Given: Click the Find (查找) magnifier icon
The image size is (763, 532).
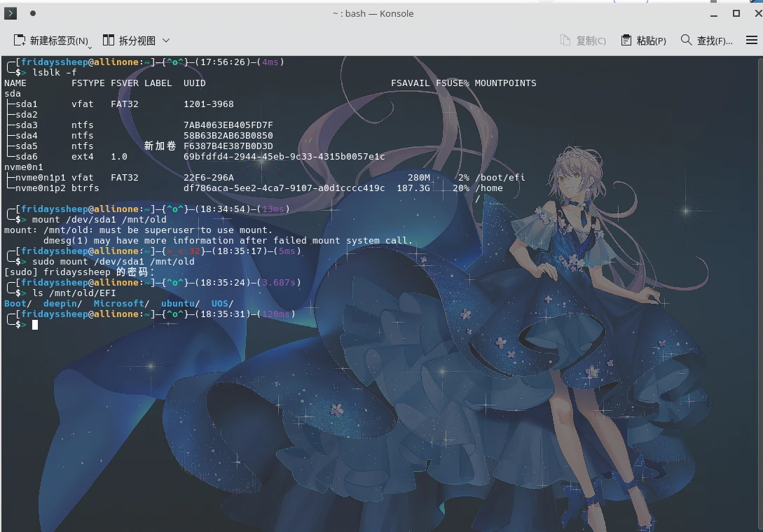Looking at the screenshot, I should [686, 40].
